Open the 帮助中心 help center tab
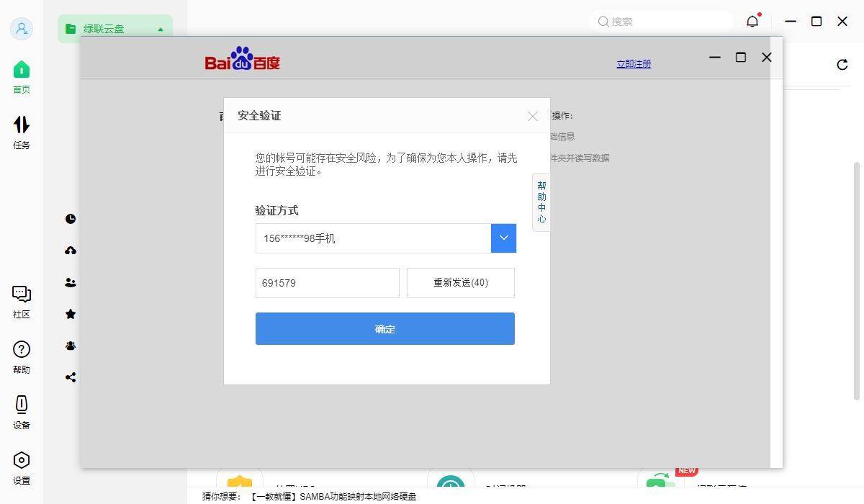 541,202
